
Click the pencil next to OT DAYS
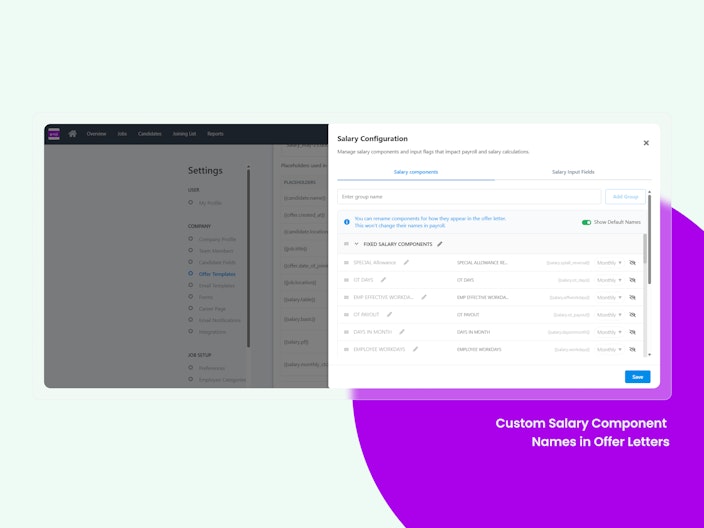pyautogui.click(x=383, y=280)
